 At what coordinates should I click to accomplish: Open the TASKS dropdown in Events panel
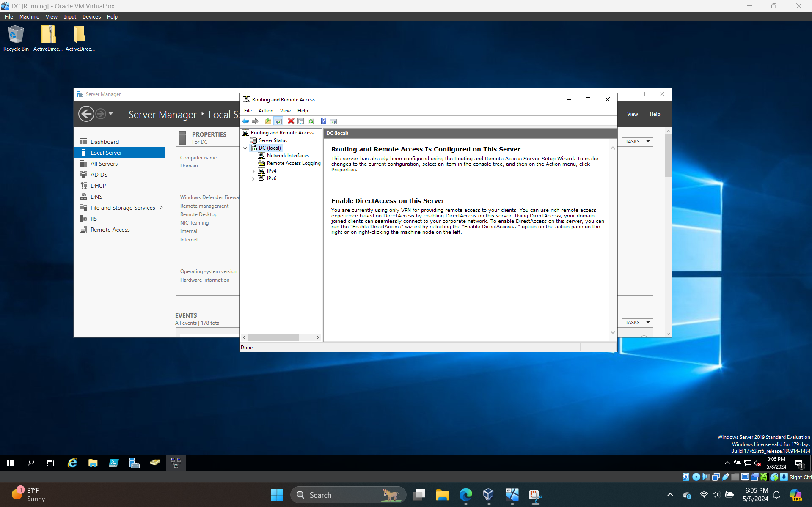(636, 322)
